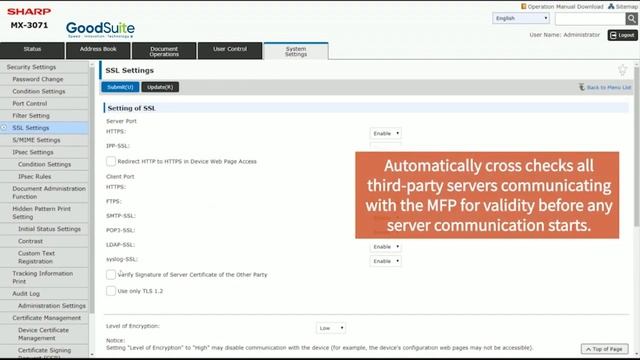
Task: Open Filter Setting in the sidebar
Action: pos(44,116)
